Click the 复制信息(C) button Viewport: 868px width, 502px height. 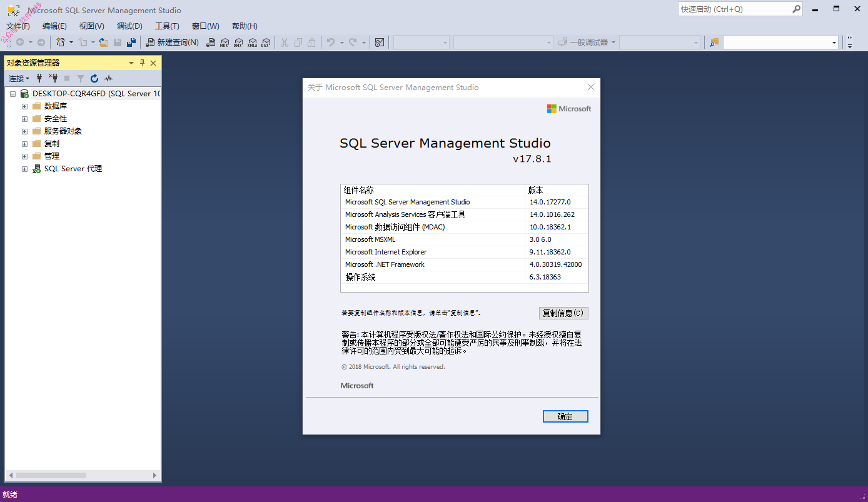pyautogui.click(x=563, y=313)
